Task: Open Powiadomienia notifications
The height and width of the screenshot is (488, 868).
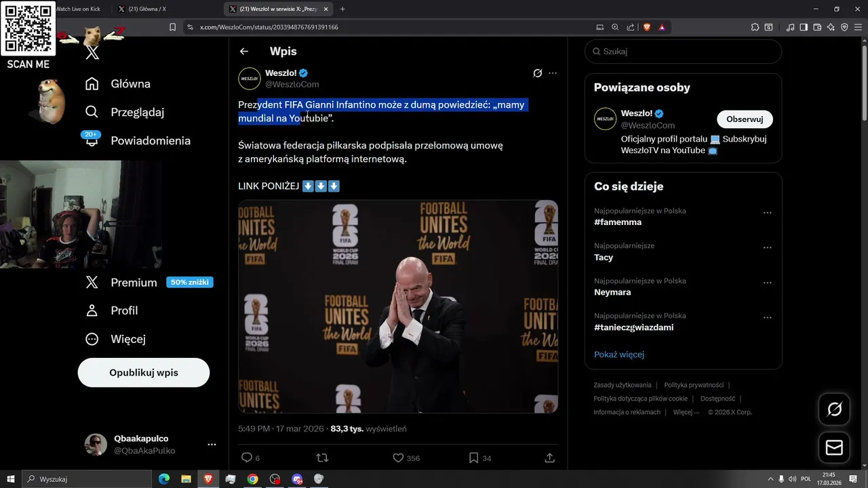Action: click(x=137, y=140)
